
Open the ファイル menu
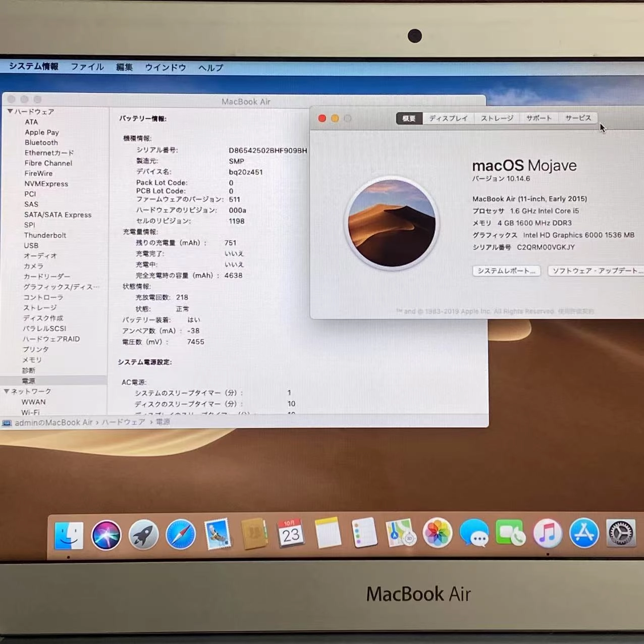pyautogui.click(x=87, y=67)
